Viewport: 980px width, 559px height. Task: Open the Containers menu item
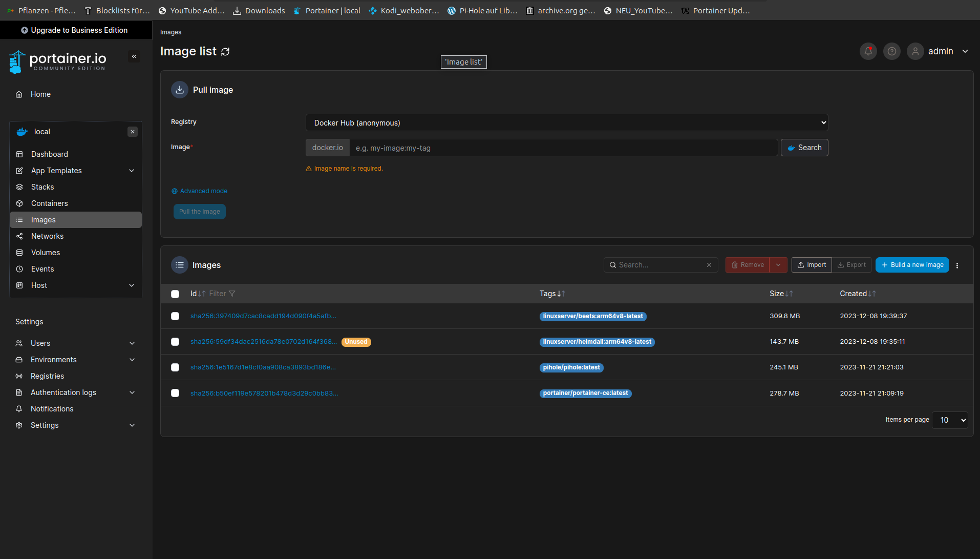pyautogui.click(x=76, y=203)
